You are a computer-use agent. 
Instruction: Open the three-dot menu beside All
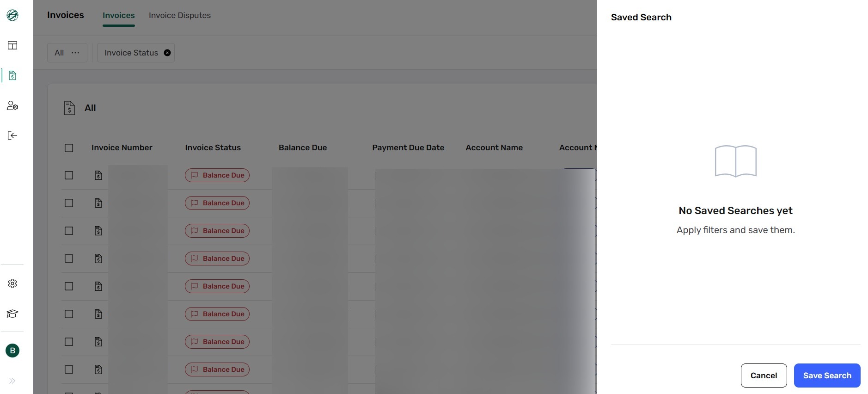pos(75,53)
